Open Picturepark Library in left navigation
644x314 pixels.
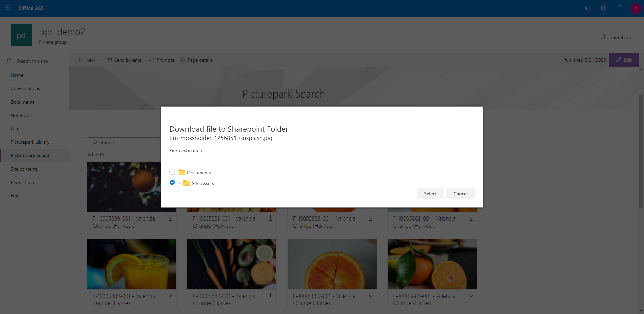[x=30, y=142]
